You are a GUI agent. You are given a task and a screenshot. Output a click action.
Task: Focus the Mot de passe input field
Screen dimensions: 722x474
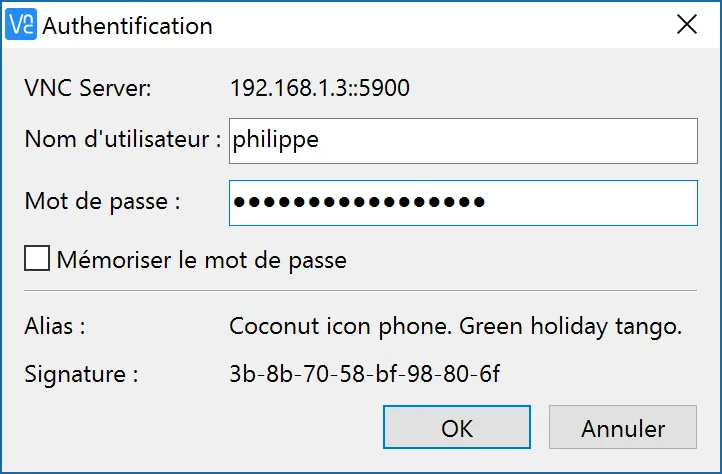(463, 203)
